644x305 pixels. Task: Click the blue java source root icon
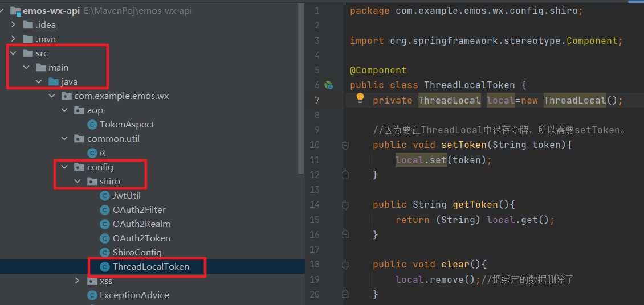point(54,82)
